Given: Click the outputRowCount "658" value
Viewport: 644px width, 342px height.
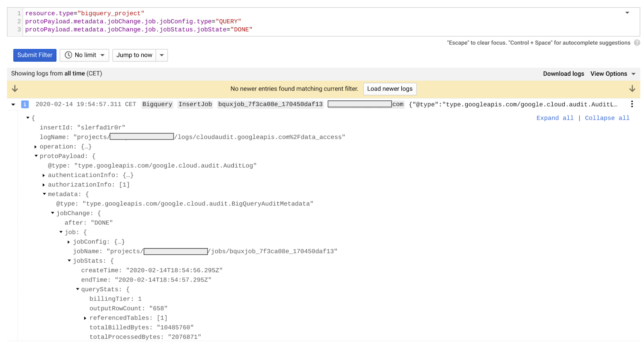Looking at the screenshot, I should 158,309.
